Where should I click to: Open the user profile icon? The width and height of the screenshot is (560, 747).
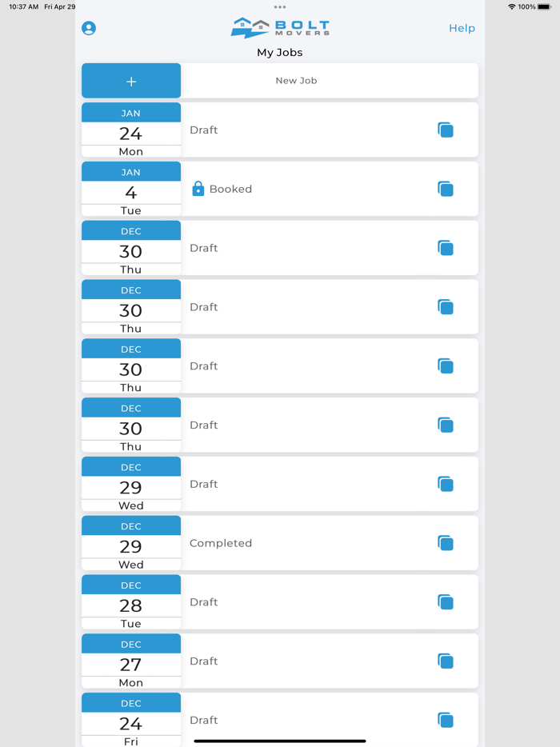[89, 28]
